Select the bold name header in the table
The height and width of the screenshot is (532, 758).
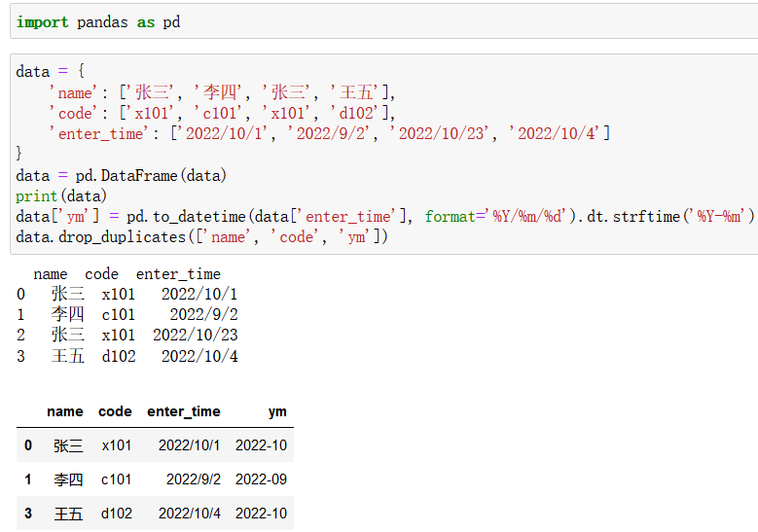pyautogui.click(x=65, y=411)
